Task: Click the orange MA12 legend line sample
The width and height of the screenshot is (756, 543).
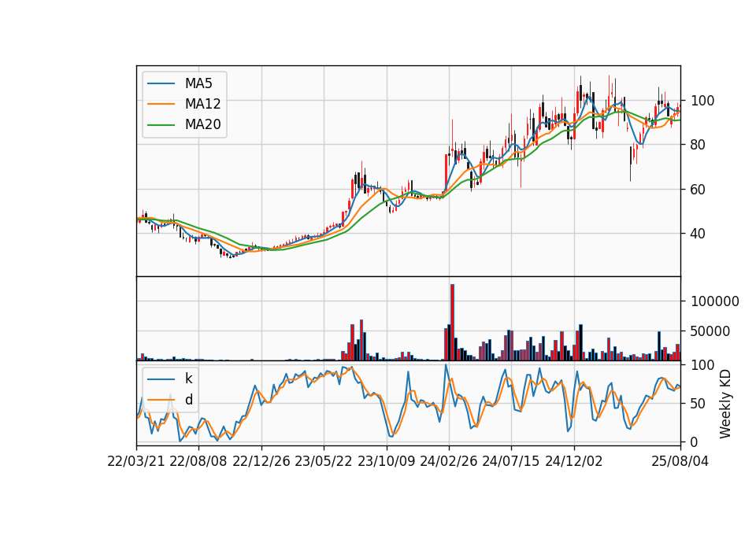Action: 161,104
